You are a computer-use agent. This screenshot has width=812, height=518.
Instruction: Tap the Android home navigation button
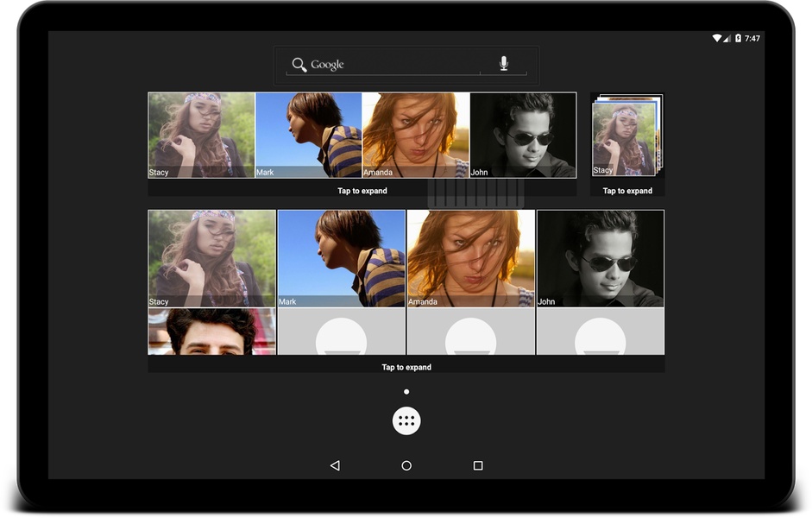406,465
